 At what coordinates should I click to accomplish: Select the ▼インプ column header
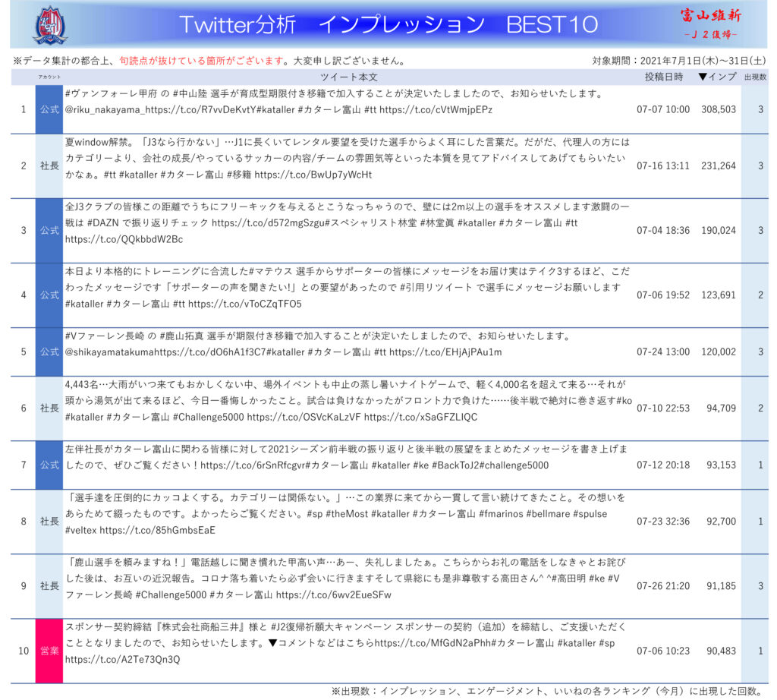717,77
